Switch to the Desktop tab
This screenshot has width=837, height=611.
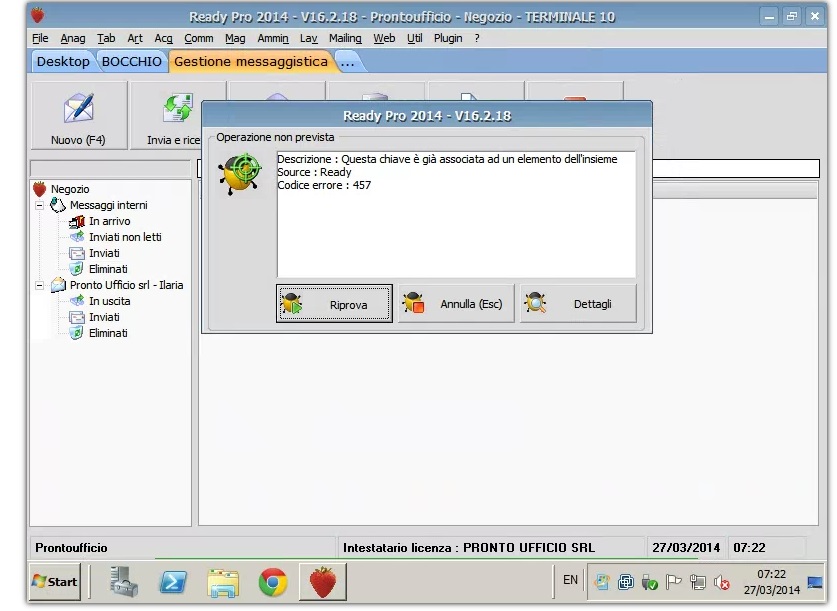pos(63,61)
